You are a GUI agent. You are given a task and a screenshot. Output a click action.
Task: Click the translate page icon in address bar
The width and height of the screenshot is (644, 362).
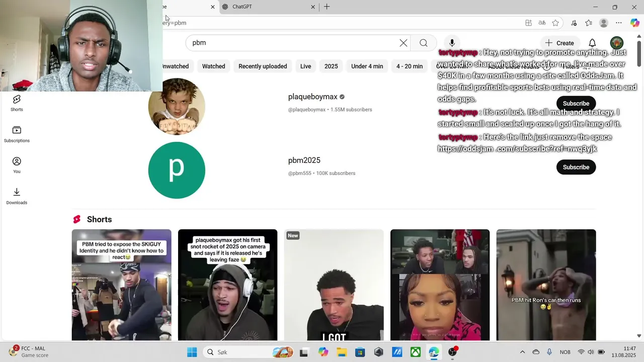pos(542,23)
